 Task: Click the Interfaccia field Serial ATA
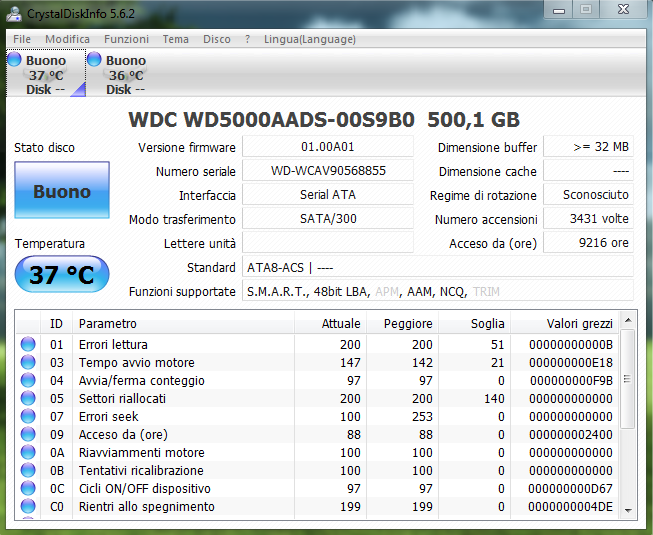click(328, 194)
